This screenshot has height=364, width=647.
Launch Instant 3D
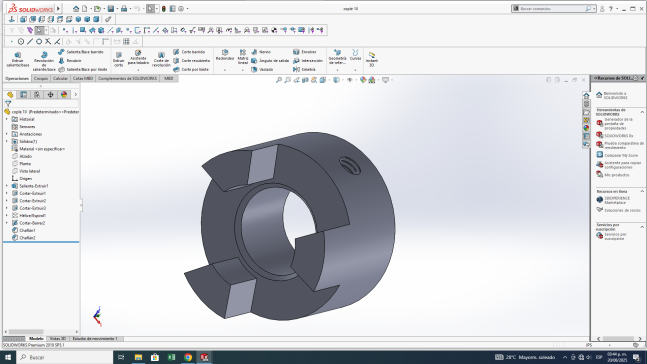coord(372,59)
